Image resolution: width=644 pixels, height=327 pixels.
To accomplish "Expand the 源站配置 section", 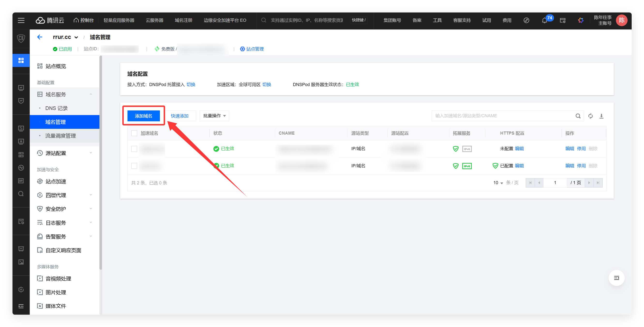I will point(91,153).
